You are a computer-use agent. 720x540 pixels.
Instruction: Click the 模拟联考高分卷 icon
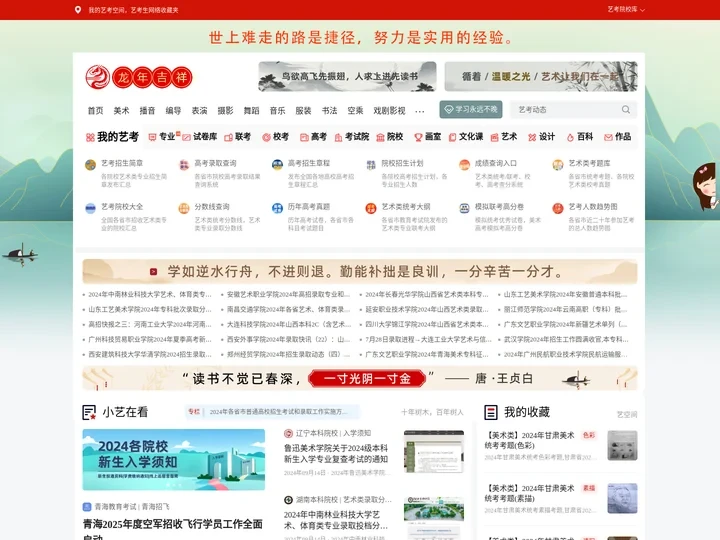click(x=464, y=208)
